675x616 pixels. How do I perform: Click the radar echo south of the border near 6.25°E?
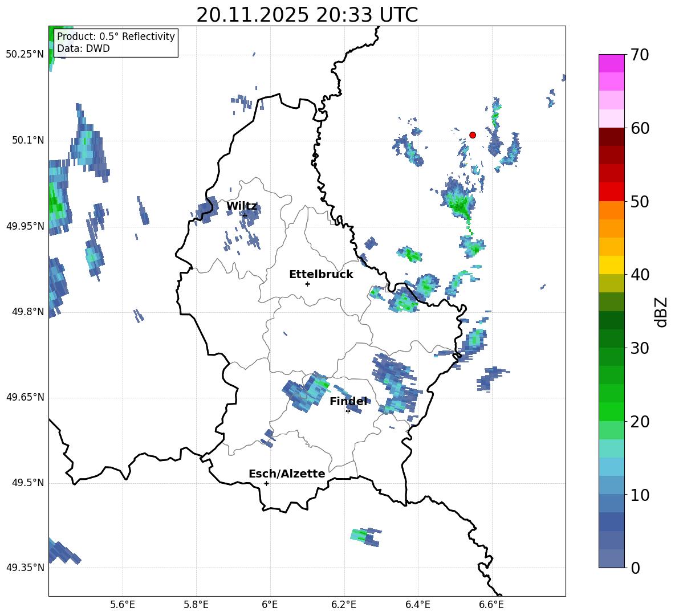click(366, 536)
